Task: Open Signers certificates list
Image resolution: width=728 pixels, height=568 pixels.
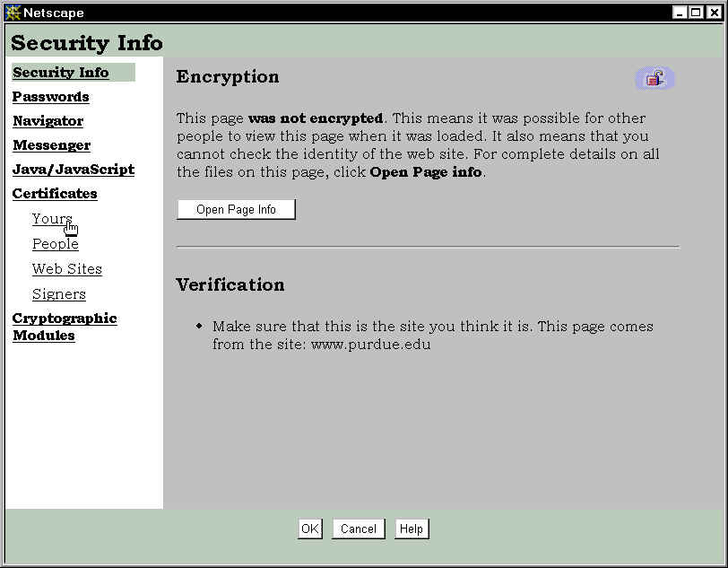Action: point(59,294)
